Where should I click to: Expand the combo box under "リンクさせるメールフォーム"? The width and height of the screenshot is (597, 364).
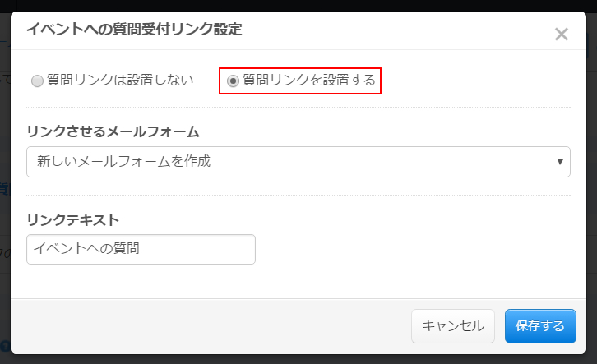pyautogui.click(x=298, y=162)
